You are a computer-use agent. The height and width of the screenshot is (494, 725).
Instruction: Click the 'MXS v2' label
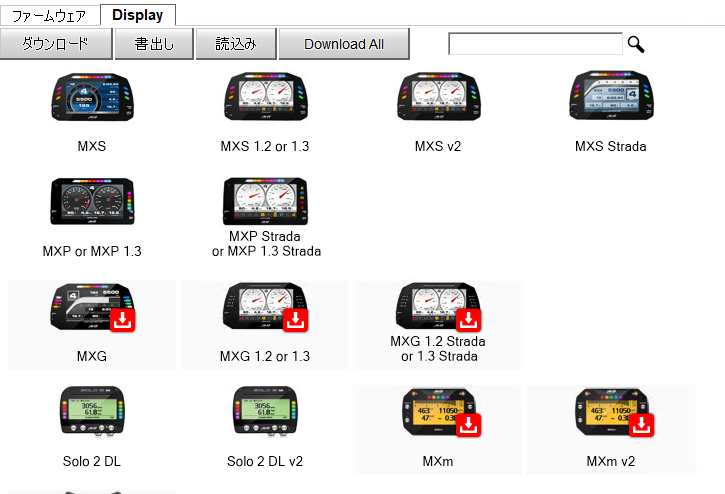coord(438,146)
